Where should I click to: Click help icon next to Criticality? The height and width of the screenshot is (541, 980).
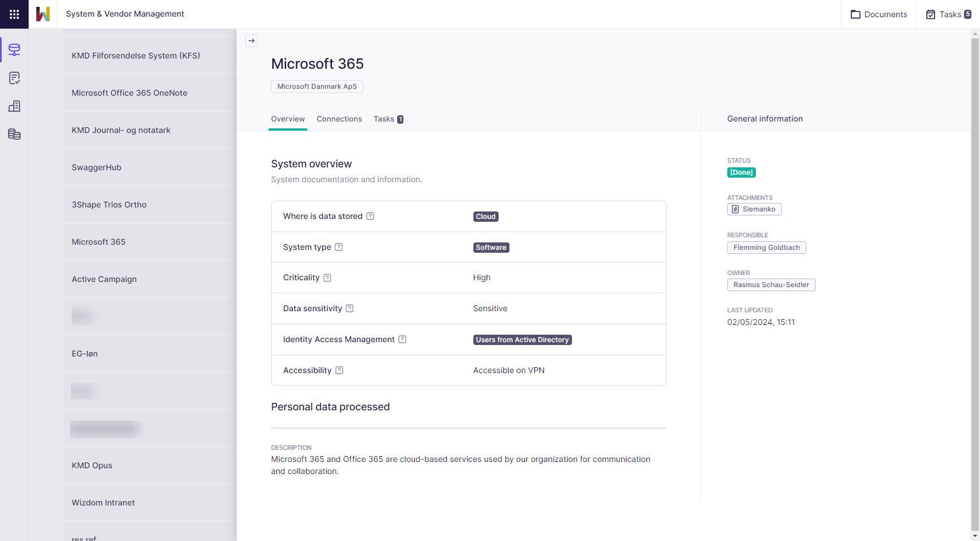click(327, 278)
